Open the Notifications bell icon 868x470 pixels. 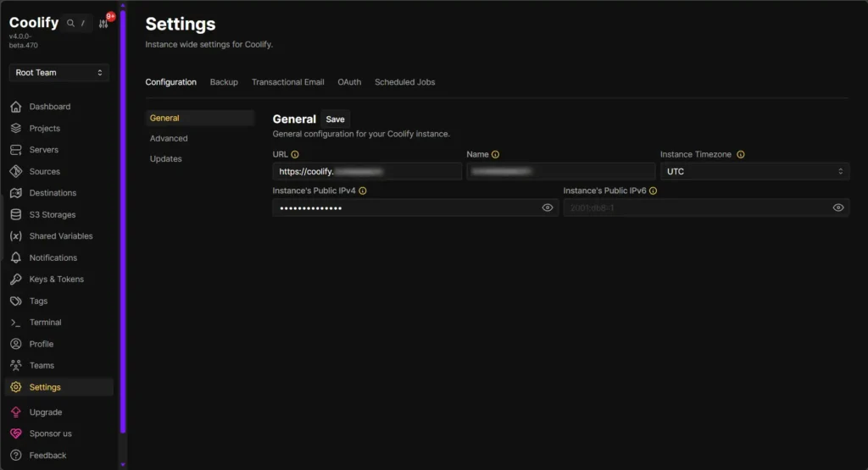[16, 257]
